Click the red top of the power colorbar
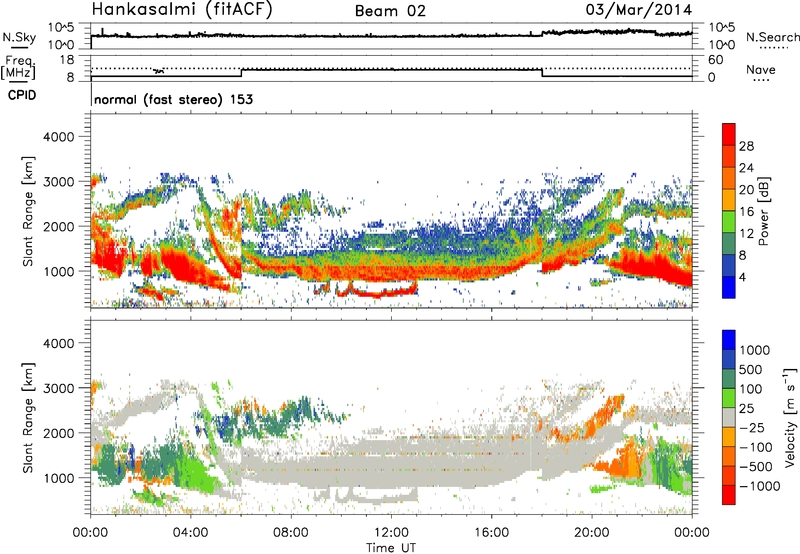The image size is (800, 554). (x=729, y=134)
